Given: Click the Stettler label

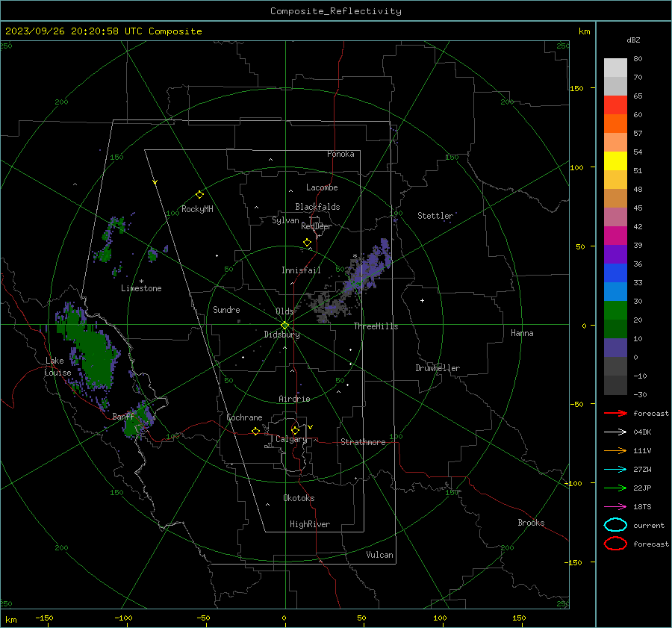Looking at the screenshot, I should click(x=435, y=216).
